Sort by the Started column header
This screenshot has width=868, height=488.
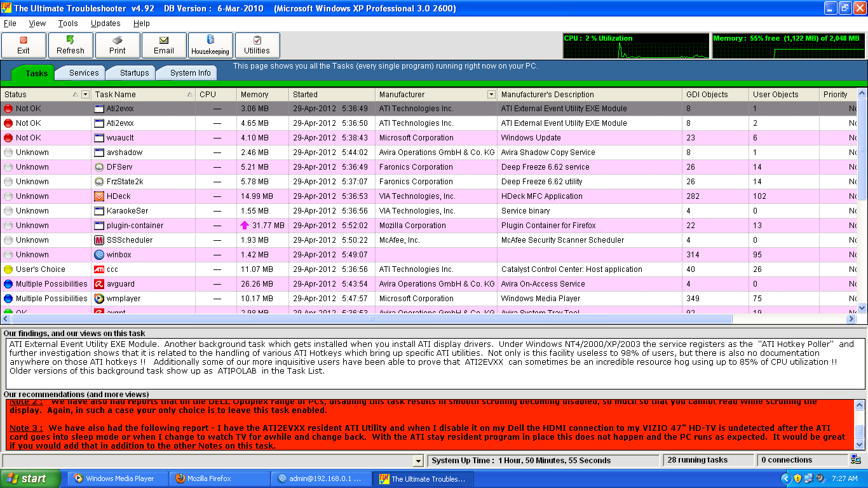click(x=332, y=95)
